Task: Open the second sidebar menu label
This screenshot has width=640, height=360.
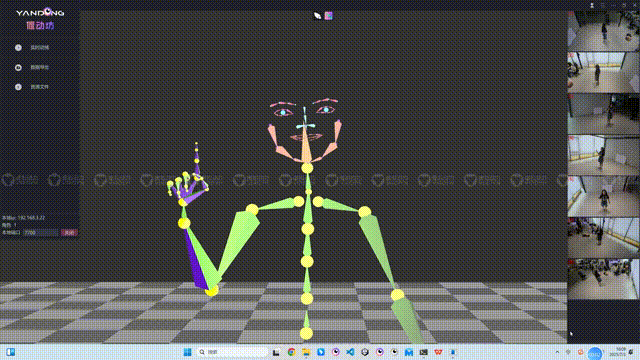Action: [x=40, y=67]
